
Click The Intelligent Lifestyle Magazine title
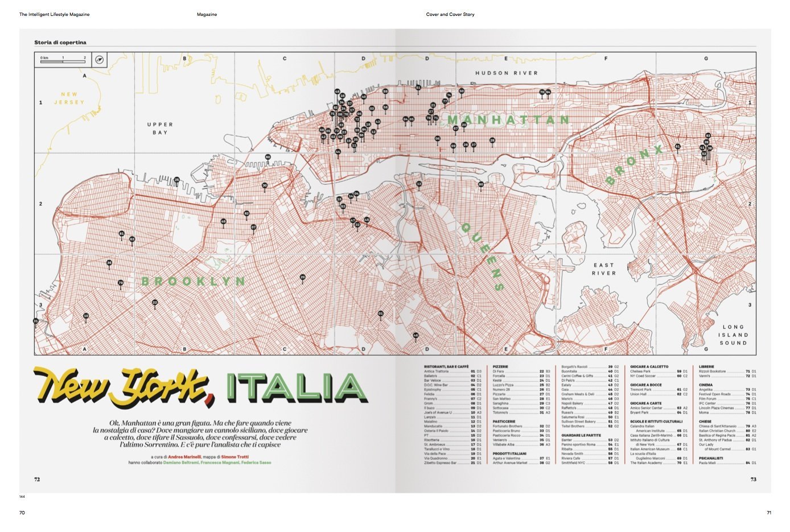coord(54,14)
